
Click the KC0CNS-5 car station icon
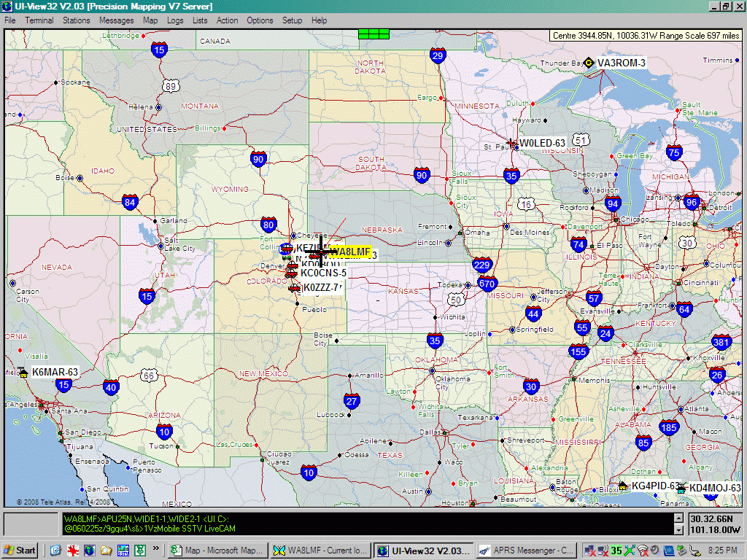coord(291,273)
